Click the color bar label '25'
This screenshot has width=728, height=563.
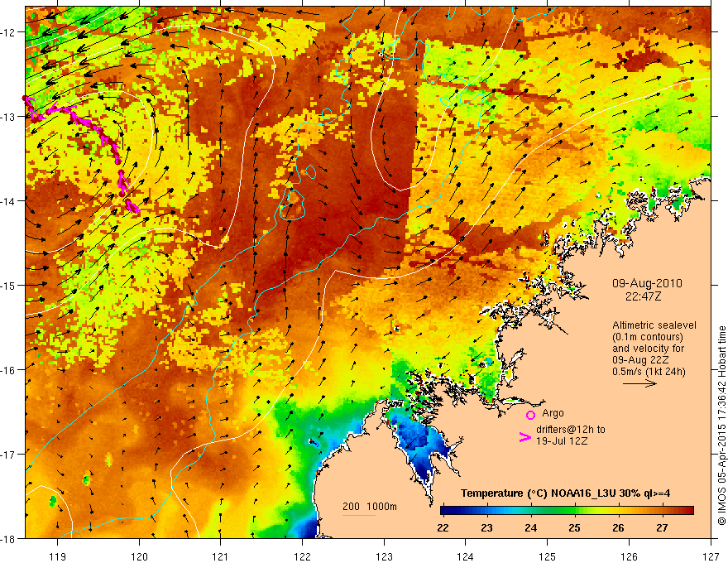(x=574, y=527)
